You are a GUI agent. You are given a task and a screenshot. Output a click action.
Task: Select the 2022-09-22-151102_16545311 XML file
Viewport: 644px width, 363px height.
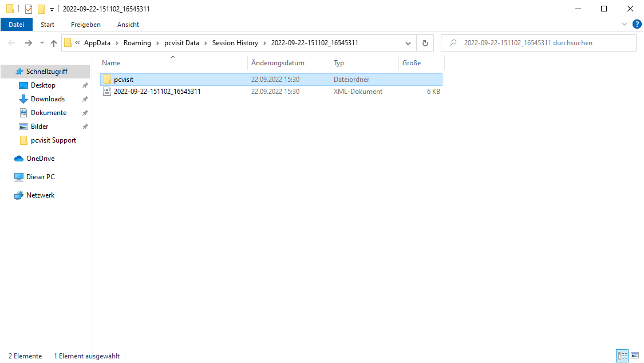click(157, 92)
